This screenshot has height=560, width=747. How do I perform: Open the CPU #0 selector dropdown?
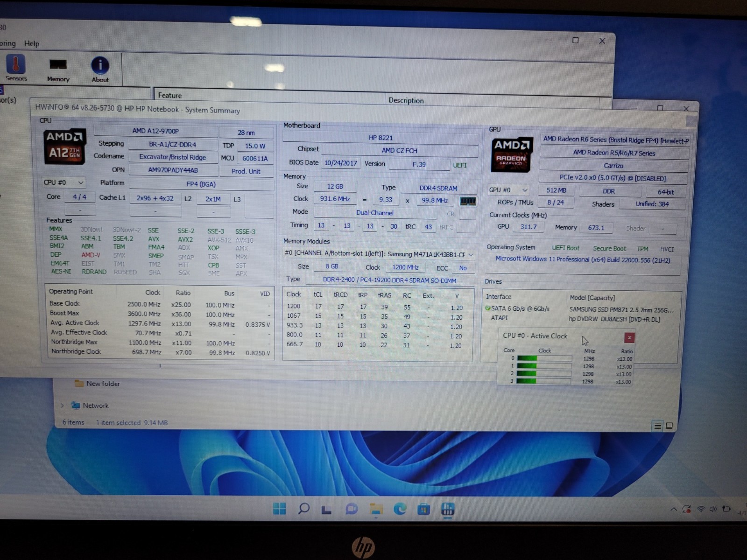coord(63,182)
